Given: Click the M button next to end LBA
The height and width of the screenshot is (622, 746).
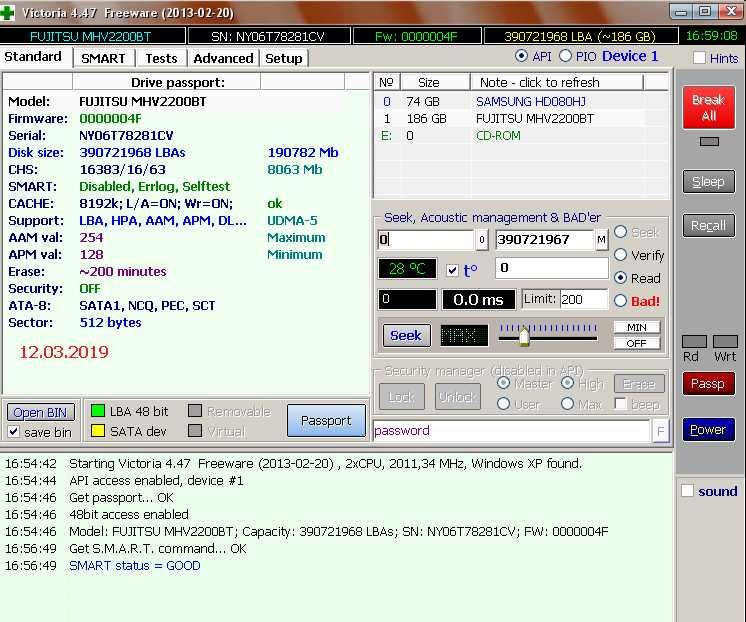Looking at the screenshot, I should click(601, 239).
